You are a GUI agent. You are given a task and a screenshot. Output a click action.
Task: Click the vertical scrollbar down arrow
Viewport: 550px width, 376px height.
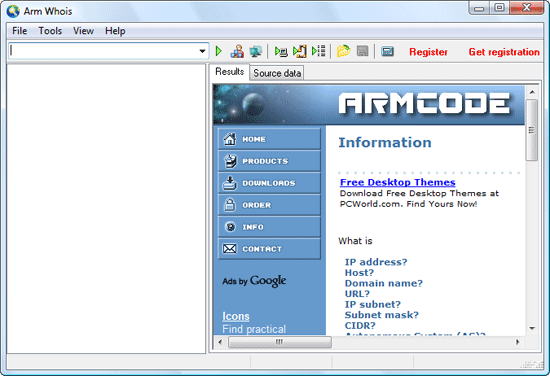(532, 328)
